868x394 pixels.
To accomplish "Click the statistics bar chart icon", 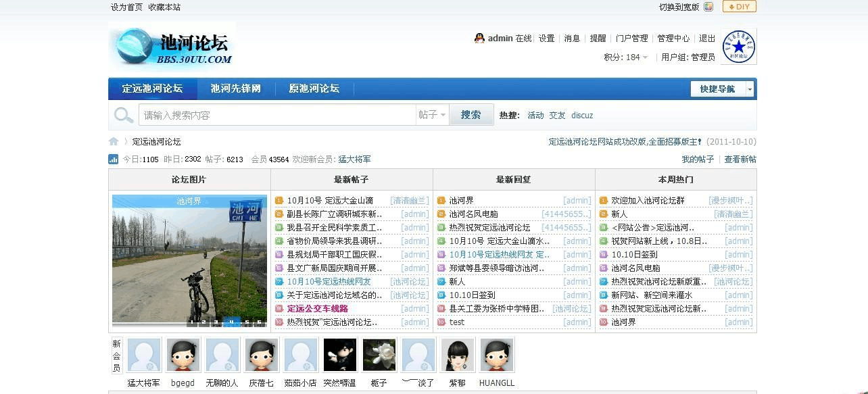I will [114, 159].
